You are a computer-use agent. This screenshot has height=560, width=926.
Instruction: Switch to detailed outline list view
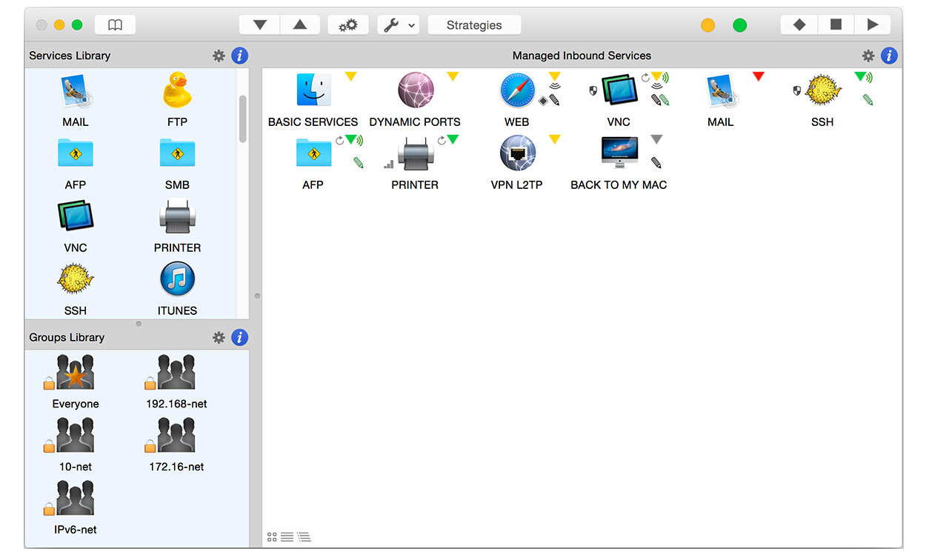pyautogui.click(x=304, y=537)
